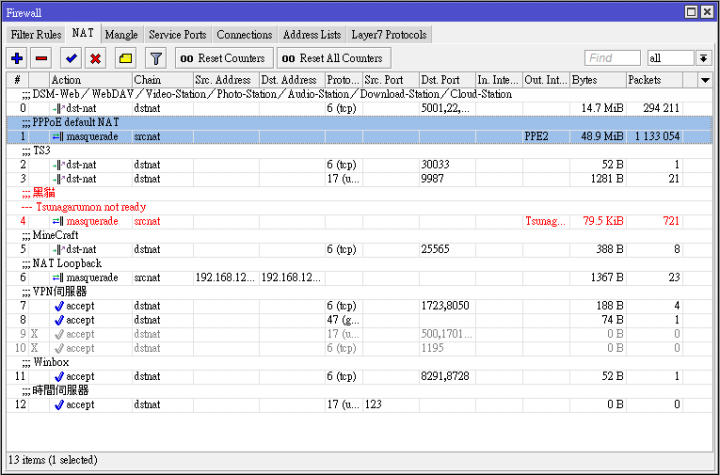Click masquerade icon in PPPoE default NAT row
Screen dimensions: 720x475
pos(58,136)
